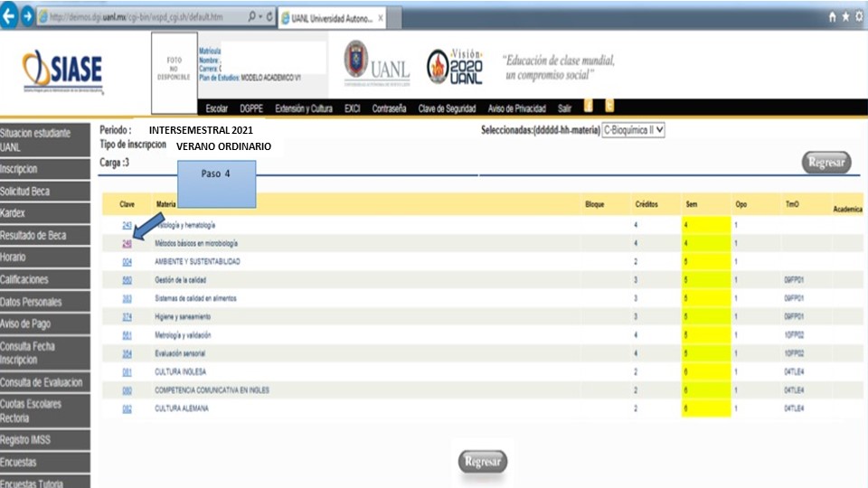Open the Contraseña menu item
The height and width of the screenshot is (488, 868).
coord(389,108)
